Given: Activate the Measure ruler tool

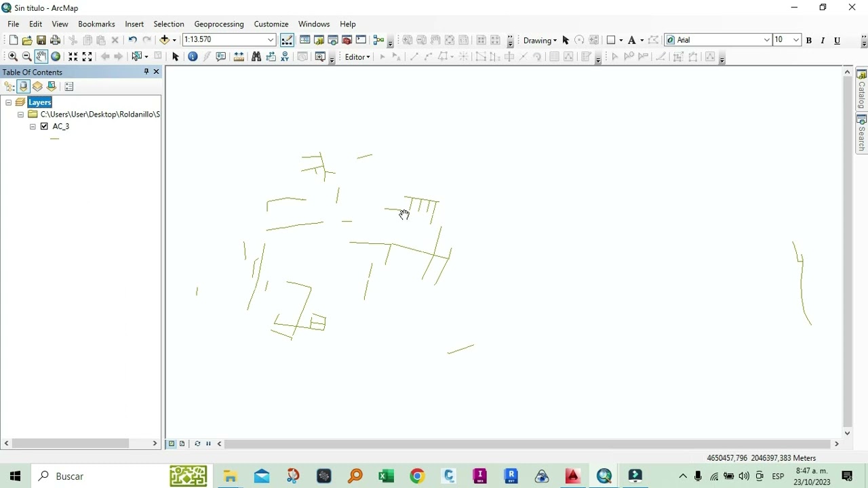Looking at the screenshot, I should [x=239, y=57].
